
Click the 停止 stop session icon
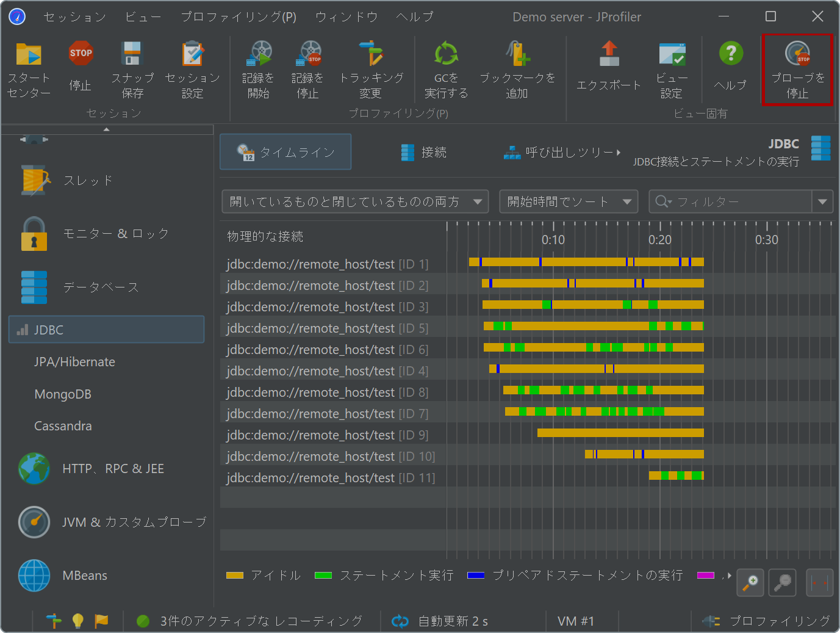[81, 54]
